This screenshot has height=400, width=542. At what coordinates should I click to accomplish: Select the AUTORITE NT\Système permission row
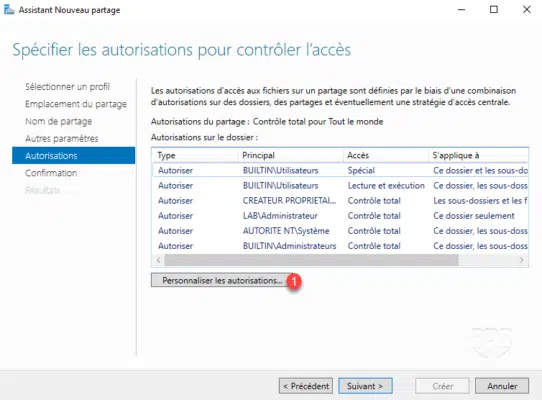340,231
